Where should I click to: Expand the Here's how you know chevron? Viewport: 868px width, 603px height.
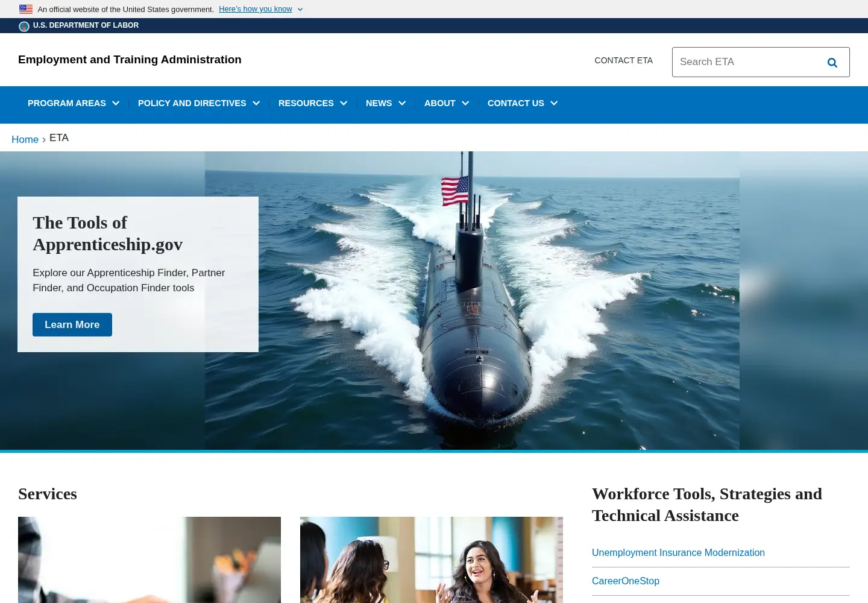coord(300,10)
